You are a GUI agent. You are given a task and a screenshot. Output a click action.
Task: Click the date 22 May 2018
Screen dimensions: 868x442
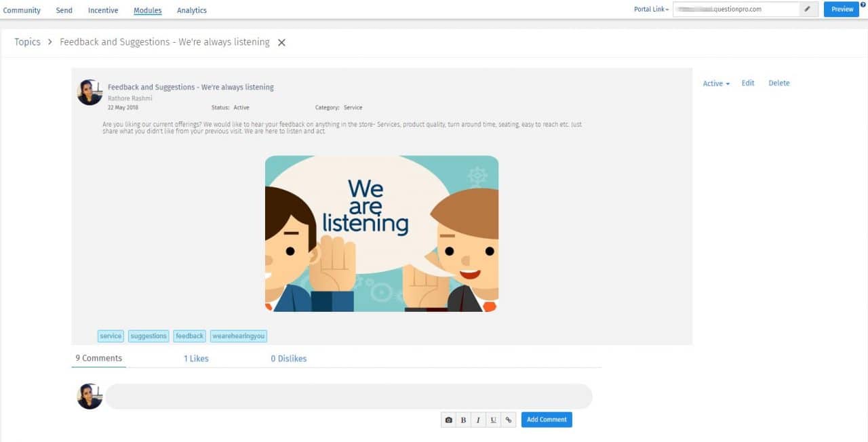coord(123,108)
